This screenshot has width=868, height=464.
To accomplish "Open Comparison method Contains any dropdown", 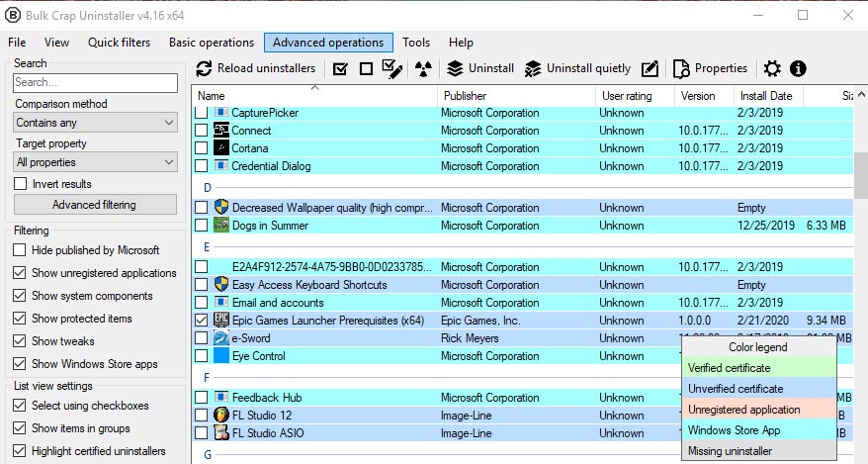I will [x=95, y=123].
